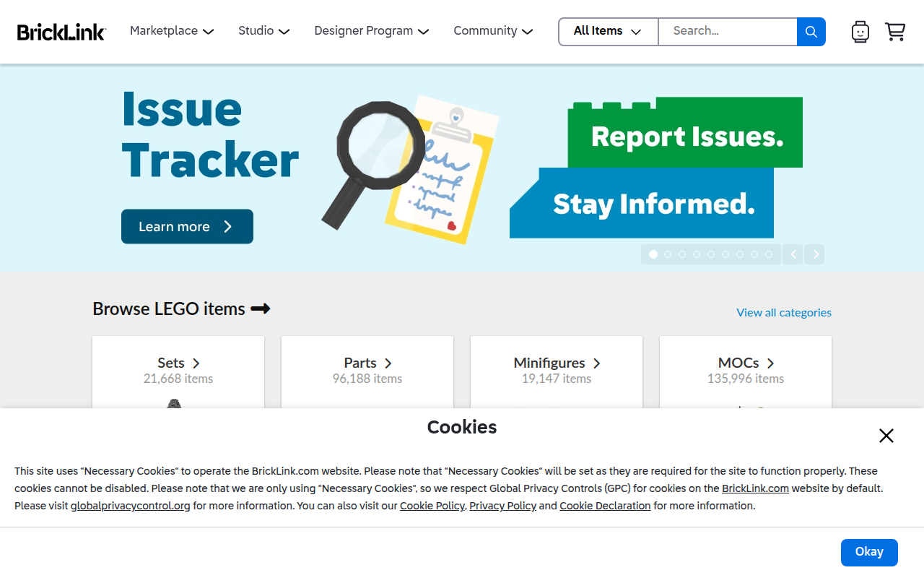The height and width of the screenshot is (578, 924).
Task: Open the MOCs category
Action: click(746, 363)
